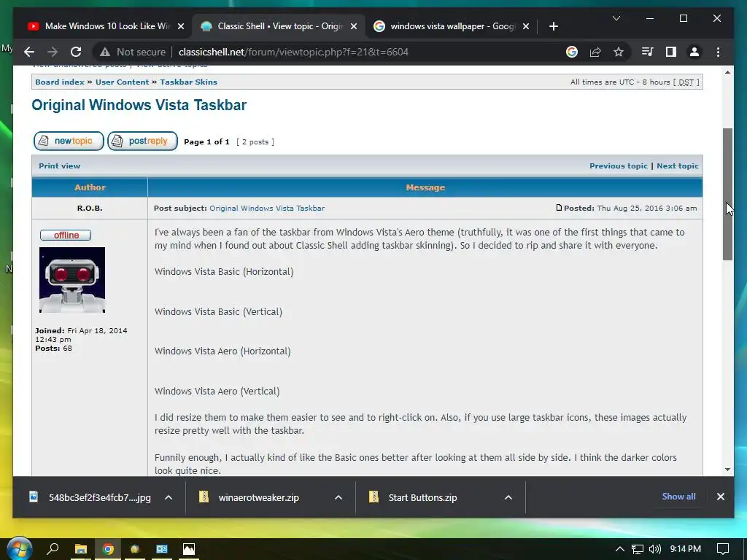Image resolution: width=747 pixels, height=560 pixels.
Task: Click the post icon beside Posted
Action: click(559, 208)
